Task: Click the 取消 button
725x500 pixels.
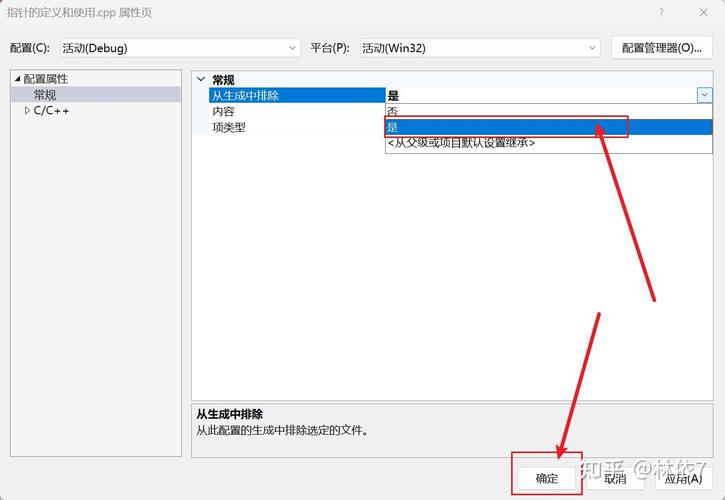Action: (615, 478)
